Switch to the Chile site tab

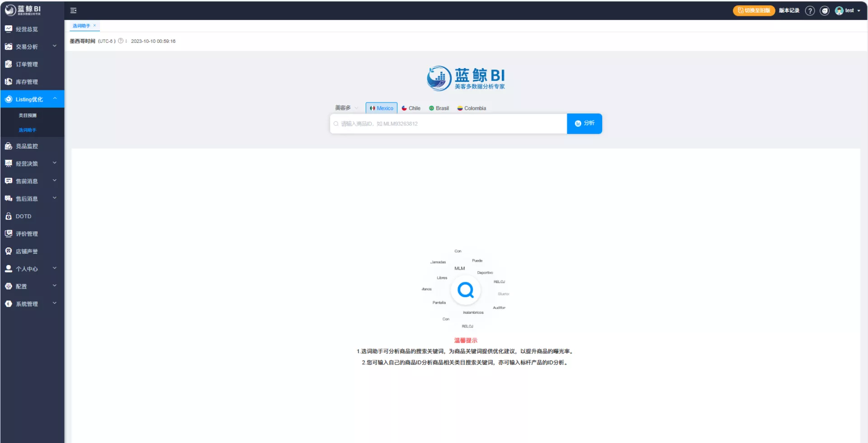[411, 108]
